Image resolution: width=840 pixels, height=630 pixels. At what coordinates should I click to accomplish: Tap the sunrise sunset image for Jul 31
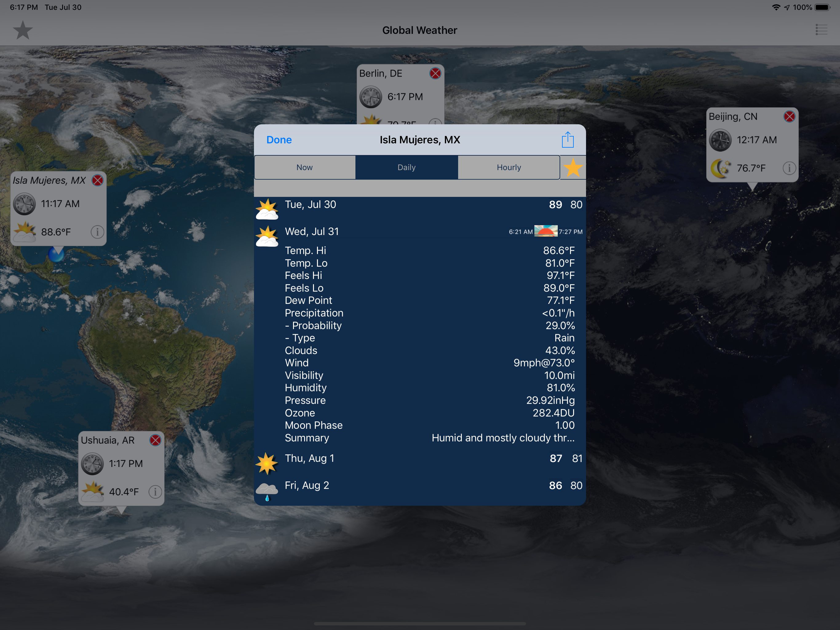pyautogui.click(x=546, y=231)
